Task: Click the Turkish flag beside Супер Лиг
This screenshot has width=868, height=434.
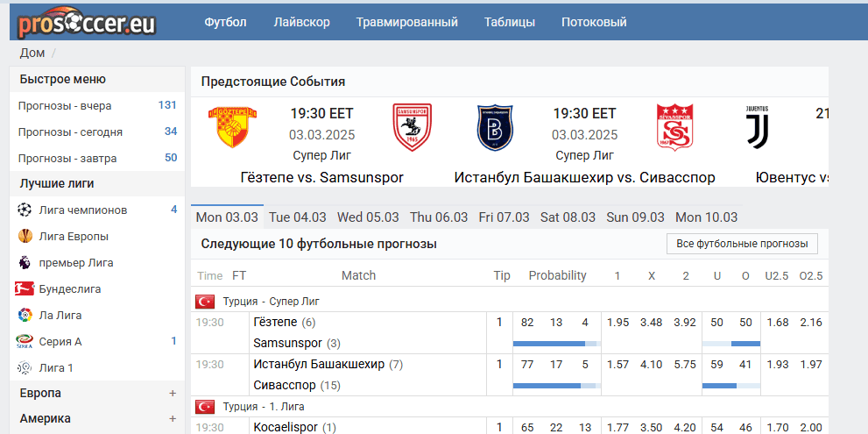Action: point(205,302)
